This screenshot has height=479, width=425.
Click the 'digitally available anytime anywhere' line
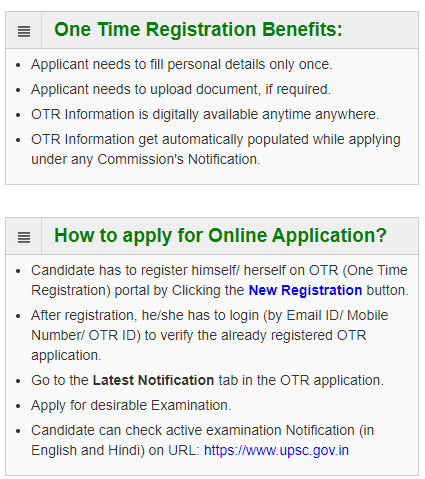205,114
